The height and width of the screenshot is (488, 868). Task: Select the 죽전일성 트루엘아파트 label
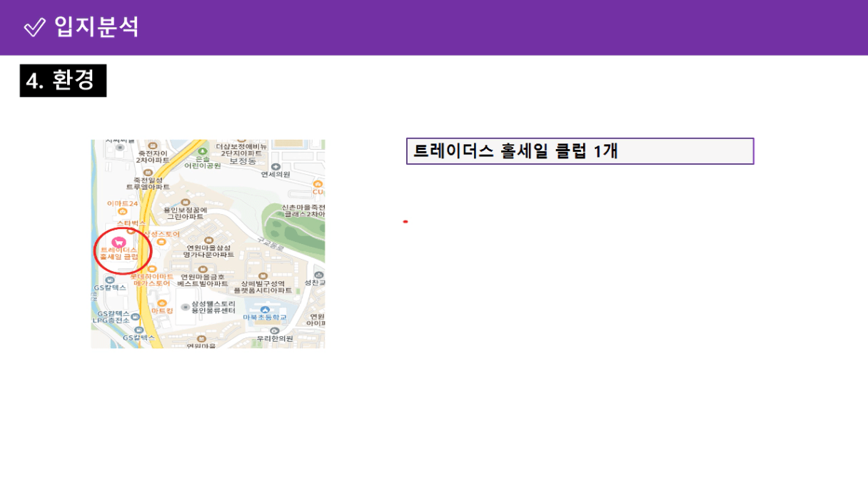[x=148, y=183]
